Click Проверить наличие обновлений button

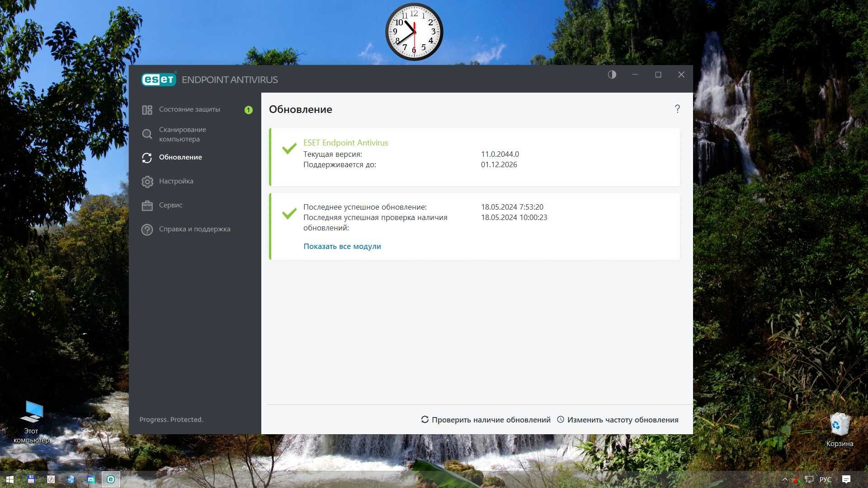[486, 420]
